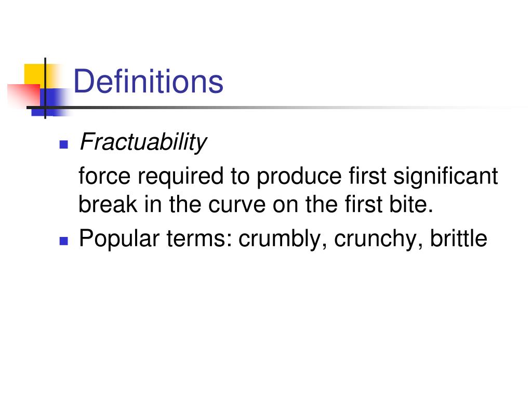Click the word 'produce' in the definition
The image size is (532, 399).
pos(299,177)
